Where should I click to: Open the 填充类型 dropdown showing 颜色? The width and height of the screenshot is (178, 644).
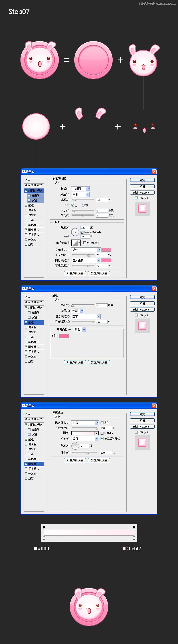point(80,330)
